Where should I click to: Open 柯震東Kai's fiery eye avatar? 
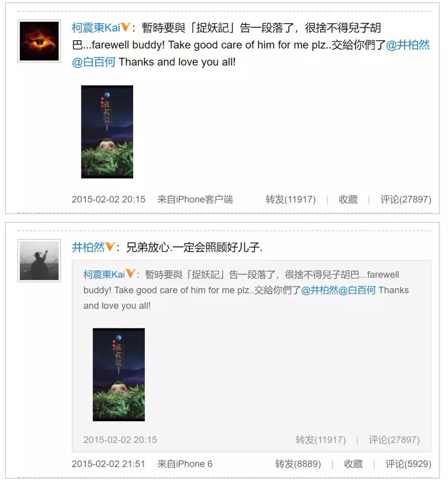(39, 41)
